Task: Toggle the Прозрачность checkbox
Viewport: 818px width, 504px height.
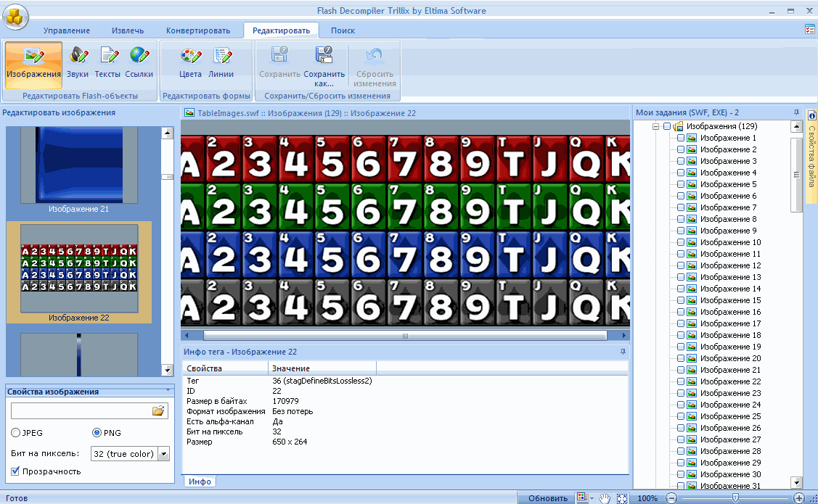Action: (x=16, y=471)
